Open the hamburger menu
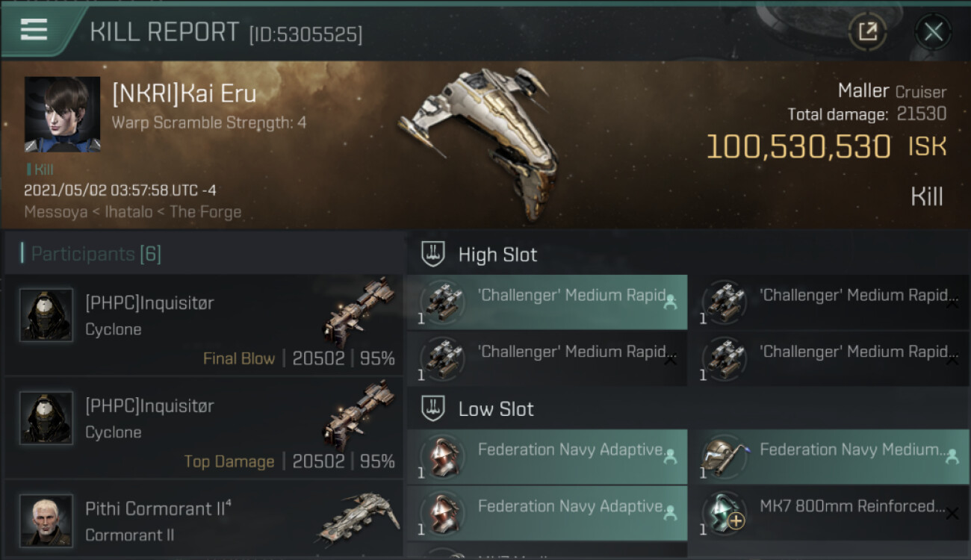The height and width of the screenshot is (560, 971). (34, 31)
